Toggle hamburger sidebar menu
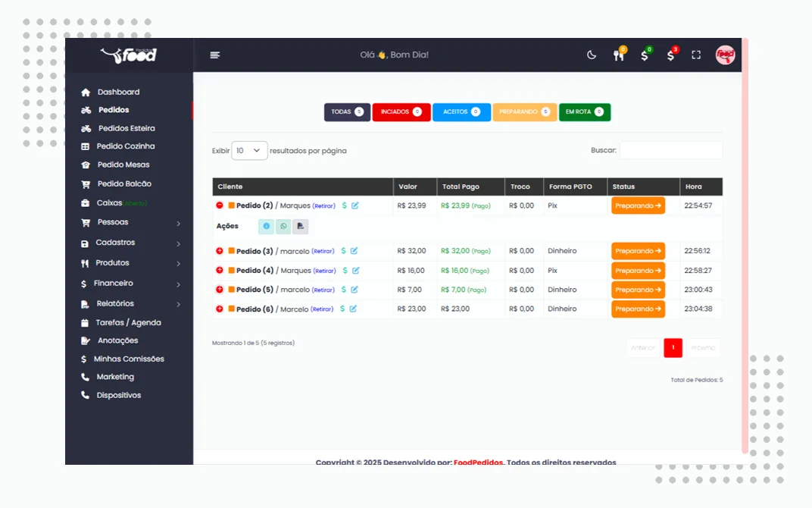Image resolution: width=812 pixels, height=508 pixels. tap(215, 55)
